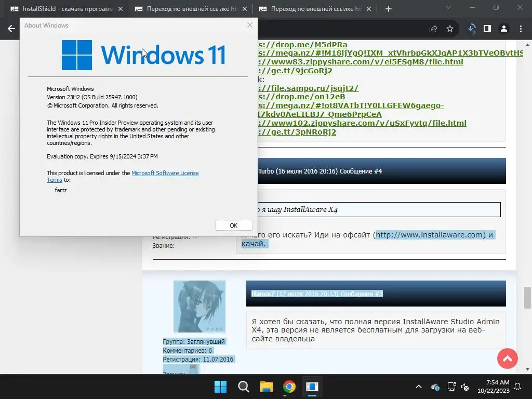The width and height of the screenshot is (532, 399).
Task: Show hidden tray icons chevron
Action: pos(419,387)
